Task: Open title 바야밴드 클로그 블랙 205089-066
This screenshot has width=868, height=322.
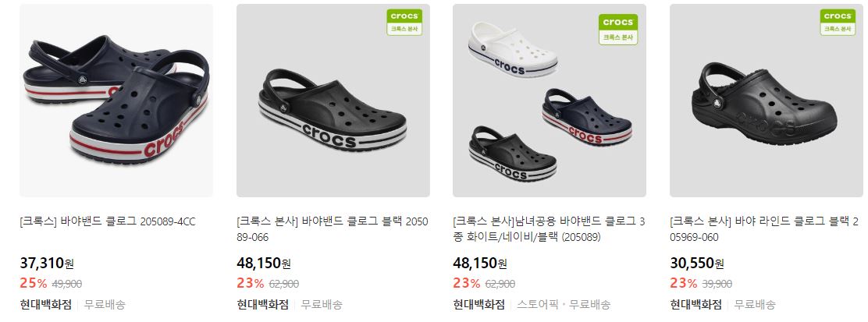Action: [333, 229]
